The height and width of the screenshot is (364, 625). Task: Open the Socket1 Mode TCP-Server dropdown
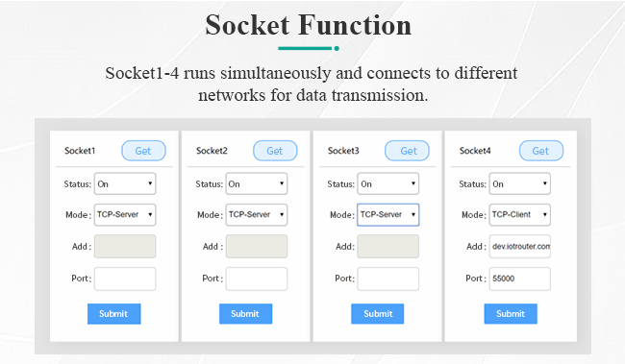pos(125,215)
